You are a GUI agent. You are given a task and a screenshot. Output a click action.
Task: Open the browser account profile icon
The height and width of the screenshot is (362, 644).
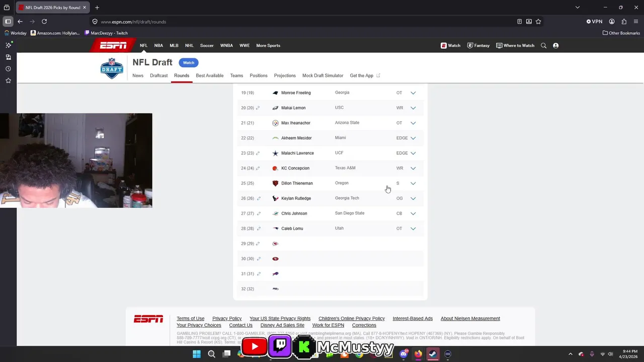coord(612,22)
